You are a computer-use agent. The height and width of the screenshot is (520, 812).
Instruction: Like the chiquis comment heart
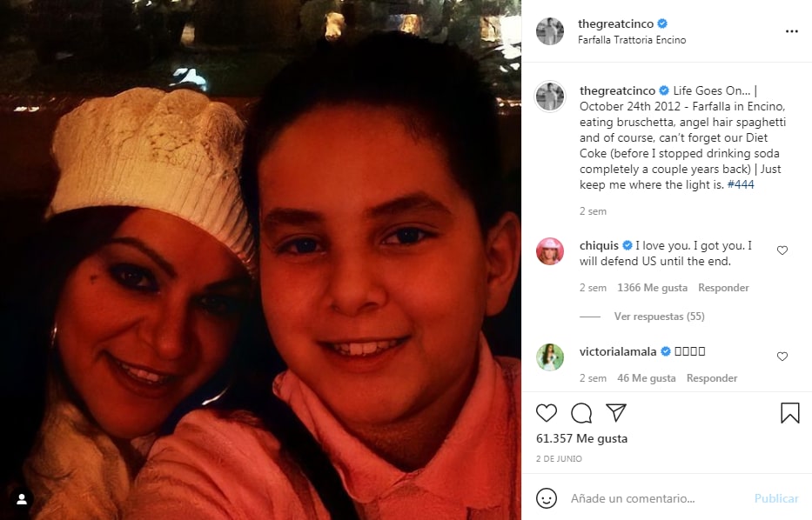coord(782,250)
